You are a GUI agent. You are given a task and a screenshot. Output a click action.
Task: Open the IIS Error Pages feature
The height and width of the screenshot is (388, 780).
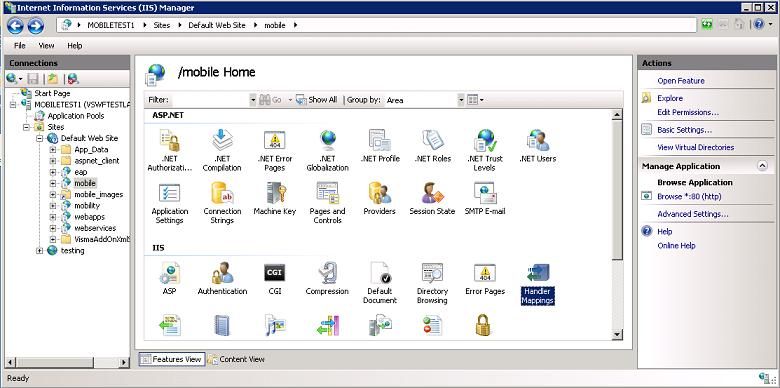[485, 279]
